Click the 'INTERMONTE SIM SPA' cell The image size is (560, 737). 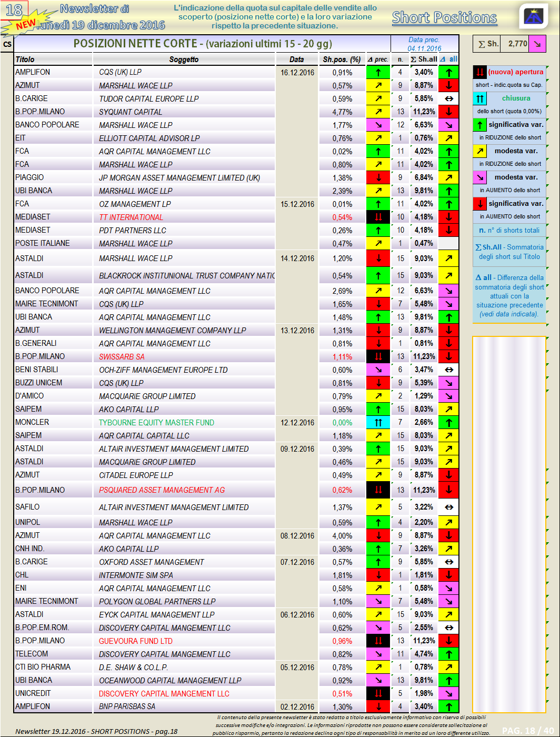(136, 575)
